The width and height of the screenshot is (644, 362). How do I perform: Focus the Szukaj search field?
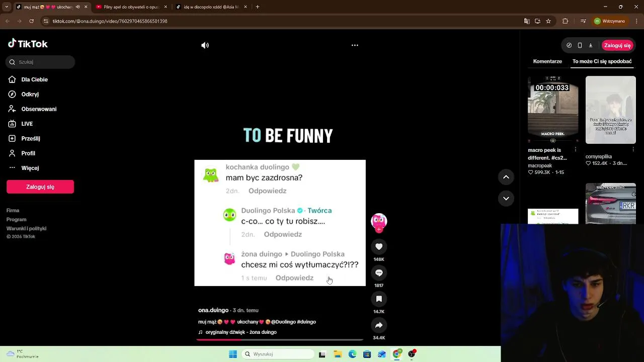tap(40, 62)
